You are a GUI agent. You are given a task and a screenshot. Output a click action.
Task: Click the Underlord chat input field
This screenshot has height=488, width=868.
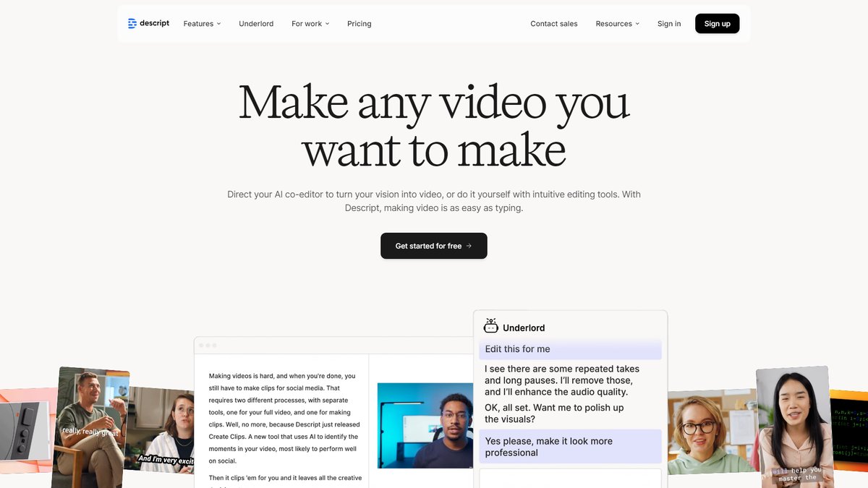click(x=570, y=478)
